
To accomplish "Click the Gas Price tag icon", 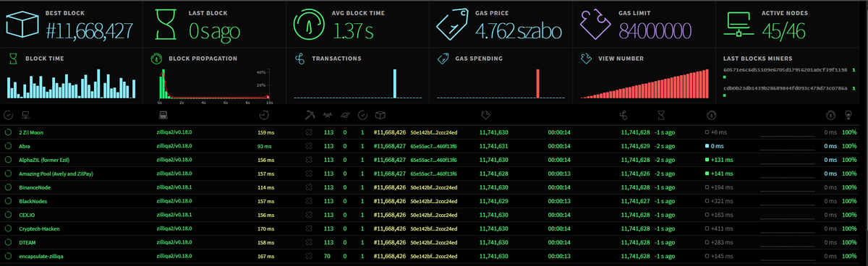I will [x=452, y=25].
